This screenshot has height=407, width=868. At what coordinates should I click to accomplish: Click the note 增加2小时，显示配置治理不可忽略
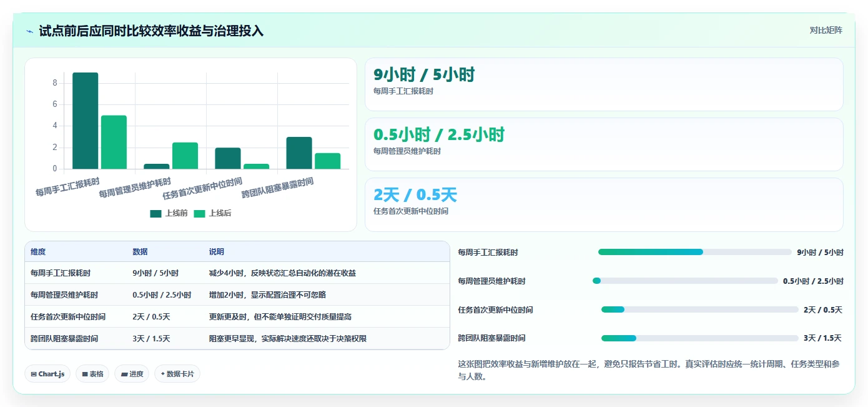point(267,294)
